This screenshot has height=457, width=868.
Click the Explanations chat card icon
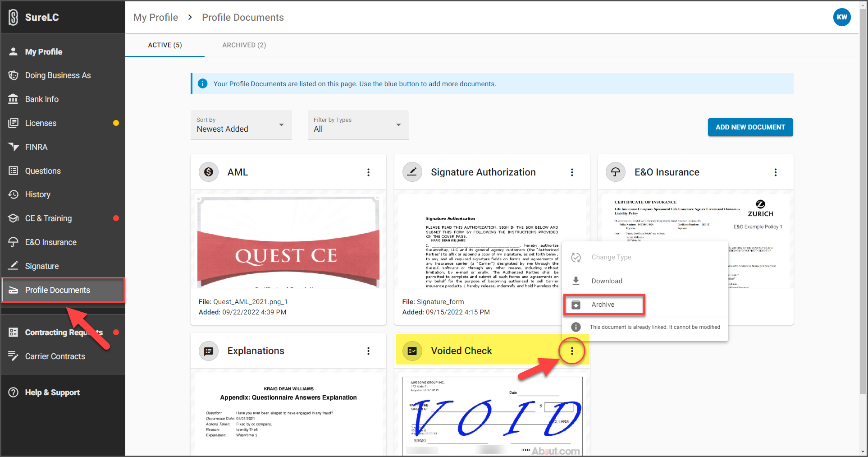(x=209, y=351)
